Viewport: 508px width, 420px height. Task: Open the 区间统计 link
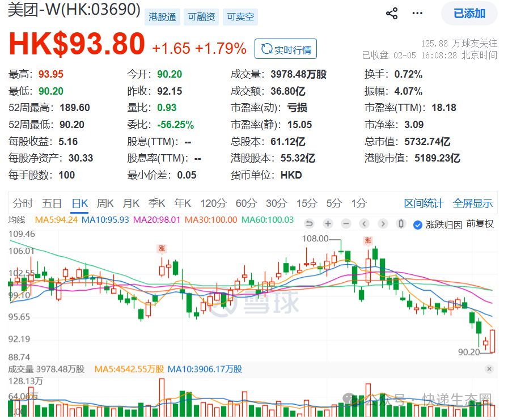(424, 203)
